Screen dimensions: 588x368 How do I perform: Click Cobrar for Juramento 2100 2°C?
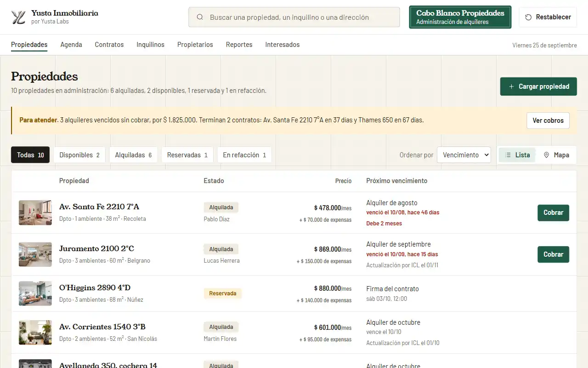(x=553, y=254)
